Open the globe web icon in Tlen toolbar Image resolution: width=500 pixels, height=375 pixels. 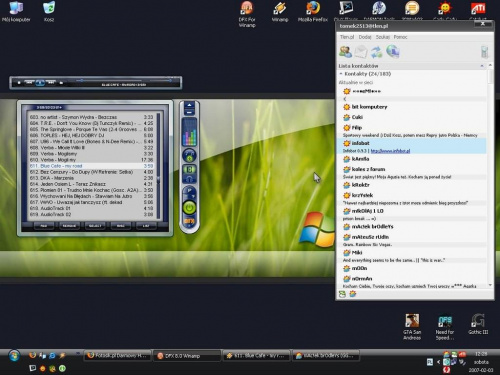[x=393, y=52]
